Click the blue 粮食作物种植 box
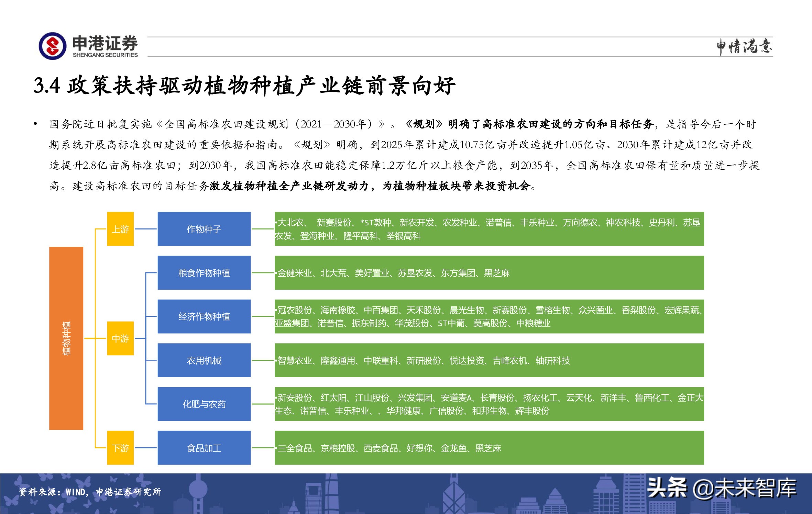The height and width of the screenshot is (514, 812). coord(204,273)
